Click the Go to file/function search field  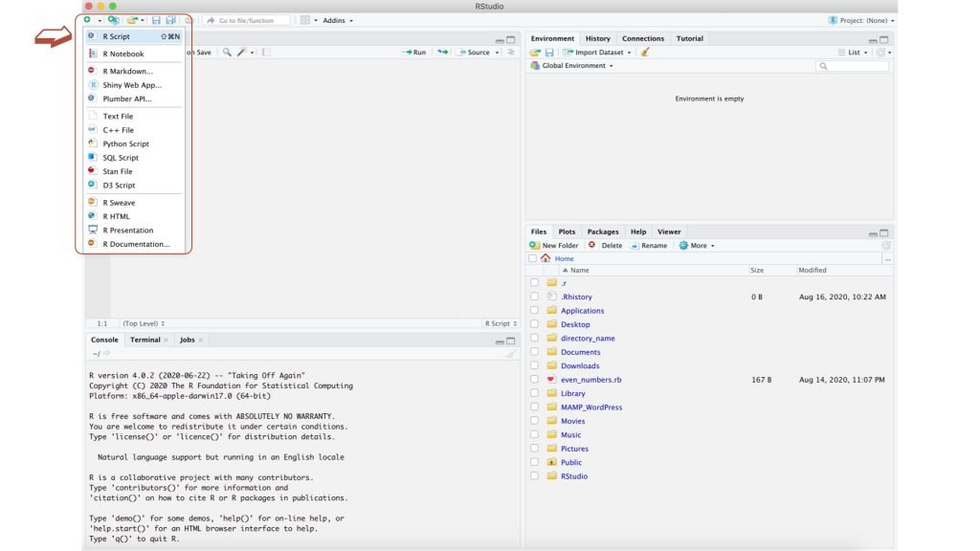tap(251, 20)
